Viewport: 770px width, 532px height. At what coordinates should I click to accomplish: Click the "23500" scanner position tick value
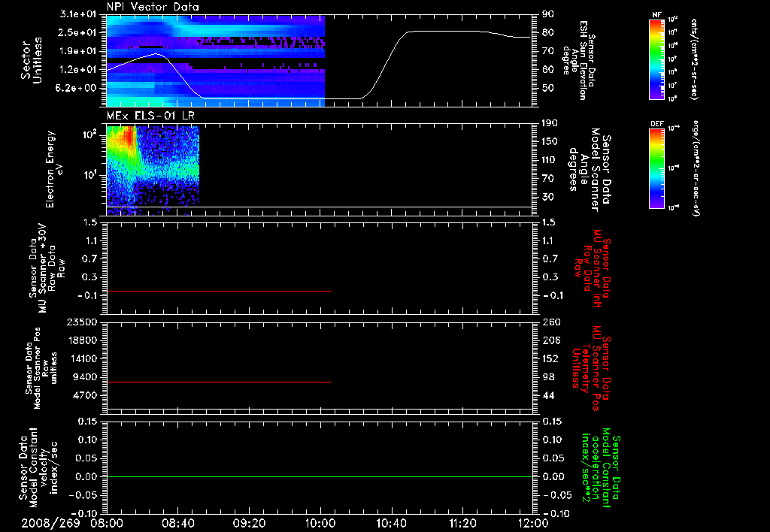pos(81,322)
